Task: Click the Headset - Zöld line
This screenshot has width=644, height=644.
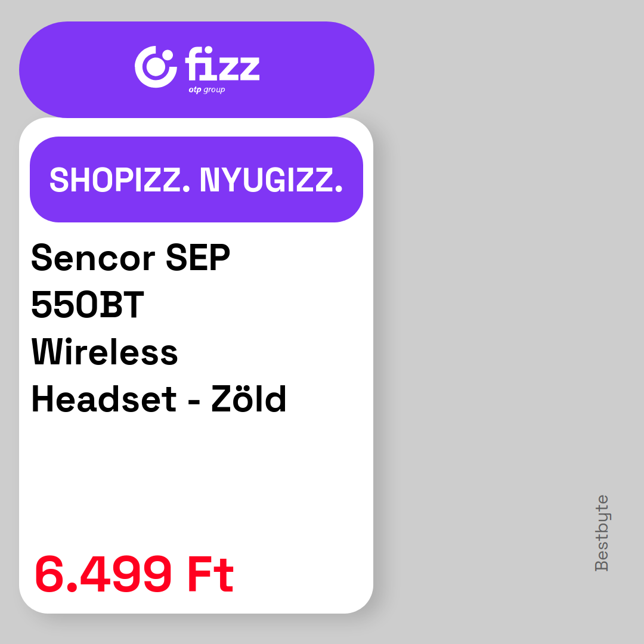Action: tap(159, 398)
